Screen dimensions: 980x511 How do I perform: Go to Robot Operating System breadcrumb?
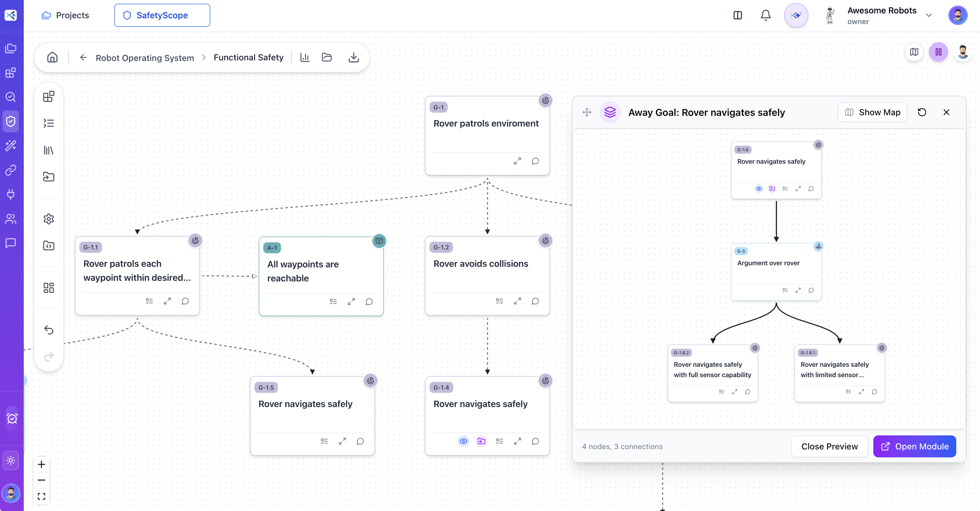[144, 58]
